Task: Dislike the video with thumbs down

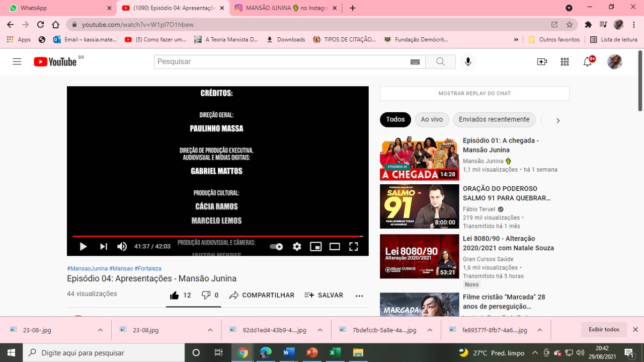Action: 206,296
